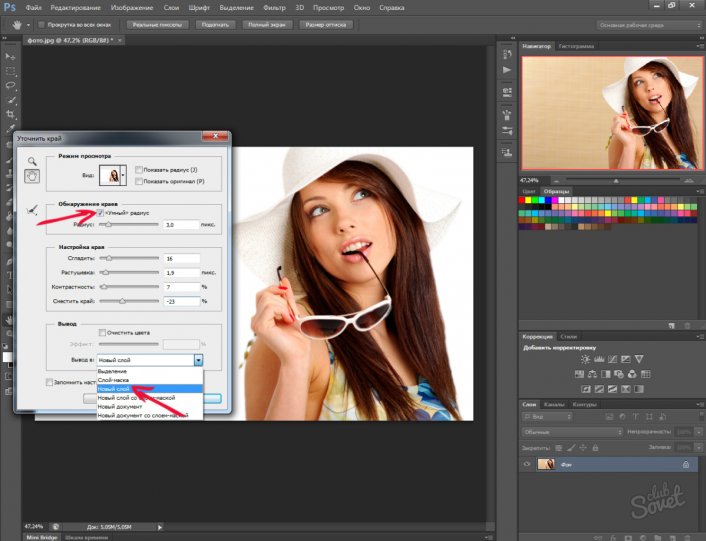This screenshot has width=706, height=541.
Task: Open the Layers panel options menu
Action: point(699,404)
